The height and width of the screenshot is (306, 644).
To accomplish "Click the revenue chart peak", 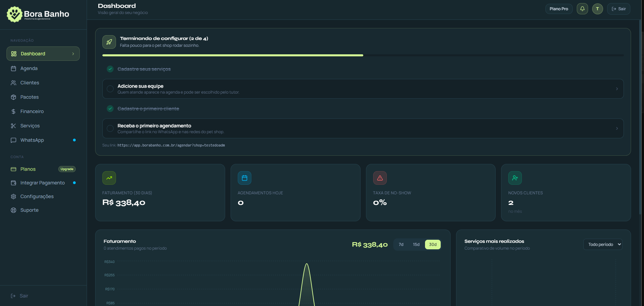I will (x=307, y=264).
